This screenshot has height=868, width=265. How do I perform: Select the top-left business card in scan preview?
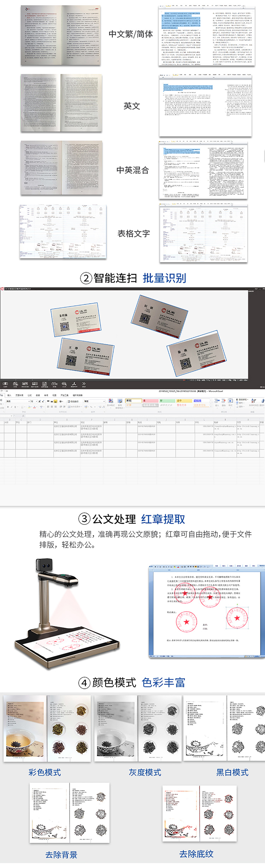(75, 320)
